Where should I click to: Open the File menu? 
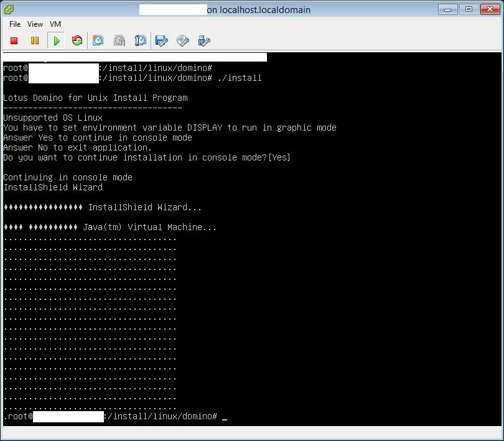tap(15, 24)
